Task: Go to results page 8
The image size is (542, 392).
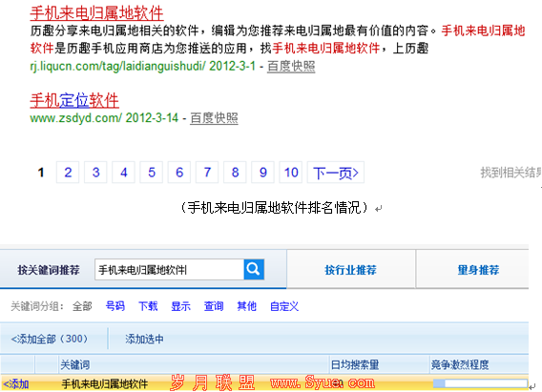Action: coord(235,173)
